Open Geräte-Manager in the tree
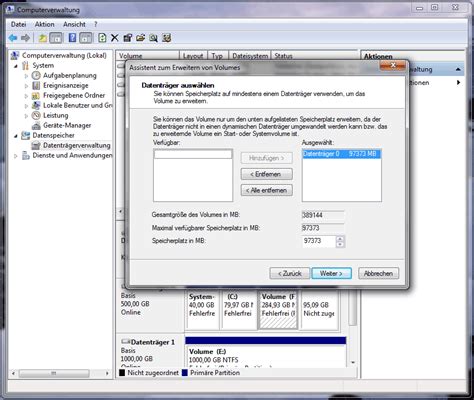The width and height of the screenshot is (474, 400). [67, 125]
